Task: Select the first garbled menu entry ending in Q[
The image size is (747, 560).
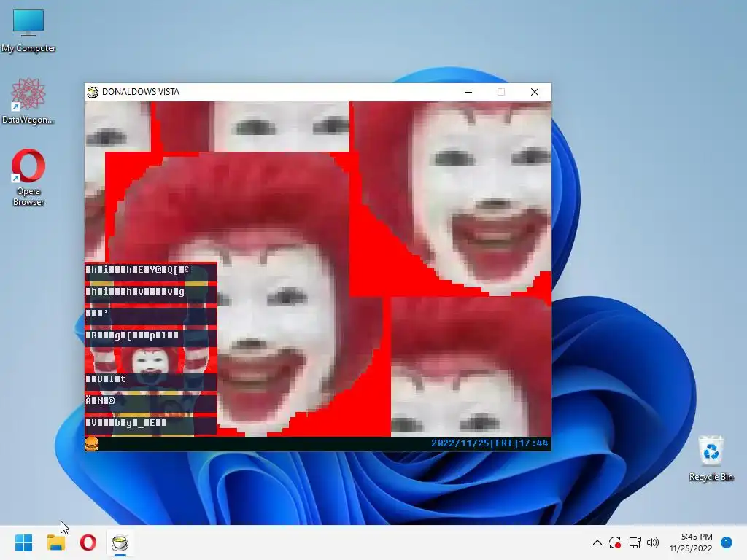Action: 150,273
